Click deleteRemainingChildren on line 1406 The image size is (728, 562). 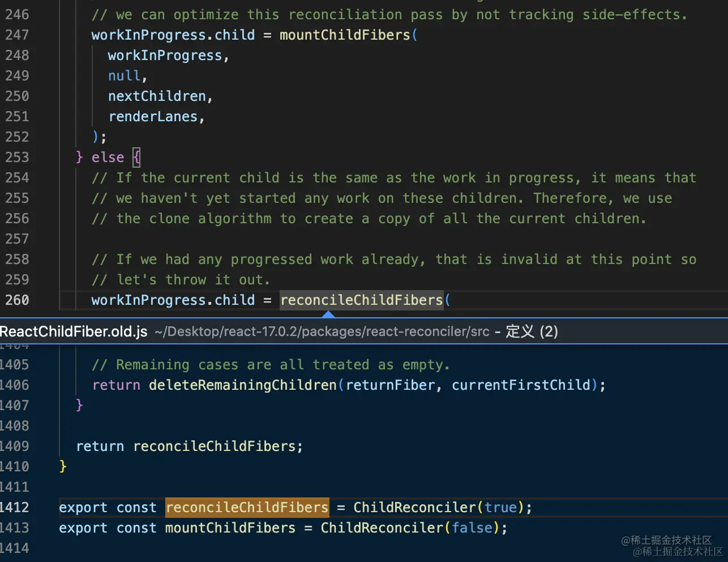(x=243, y=385)
